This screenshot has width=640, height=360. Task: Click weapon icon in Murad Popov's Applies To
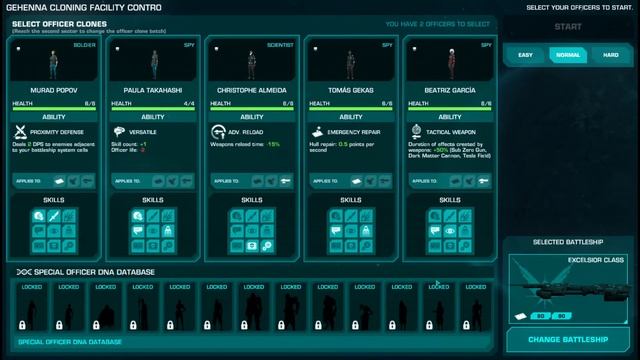[x=87, y=181]
